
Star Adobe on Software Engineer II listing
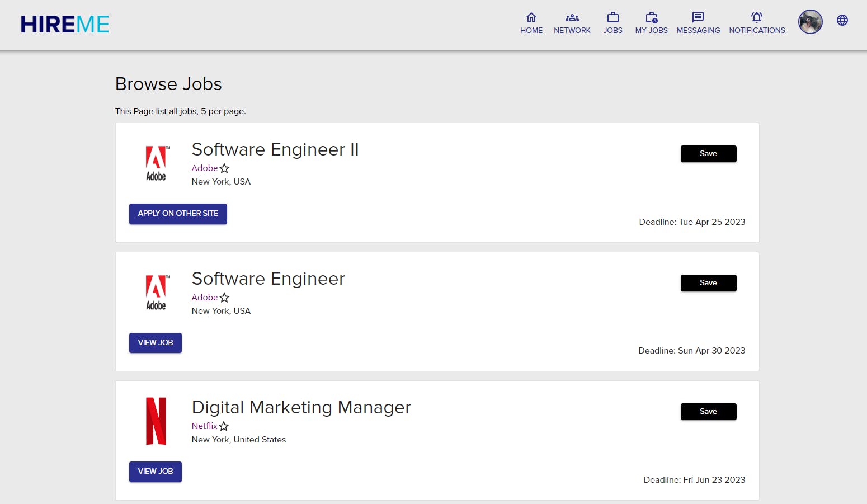(x=224, y=168)
